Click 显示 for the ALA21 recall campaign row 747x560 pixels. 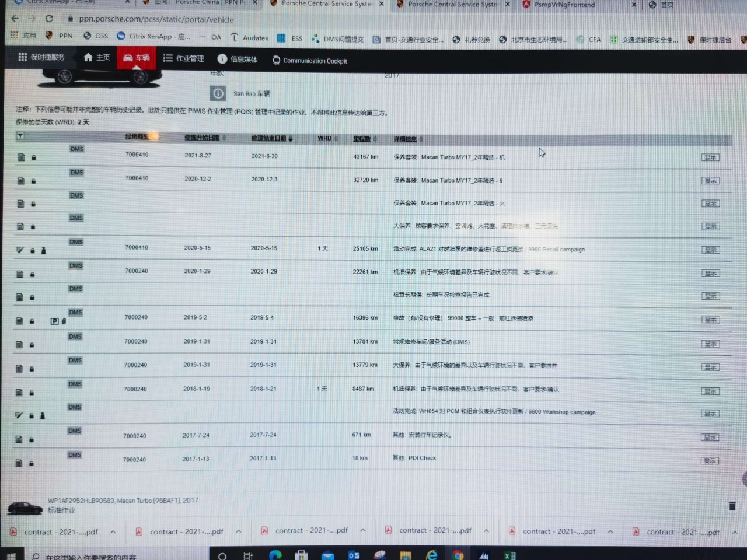pos(710,250)
